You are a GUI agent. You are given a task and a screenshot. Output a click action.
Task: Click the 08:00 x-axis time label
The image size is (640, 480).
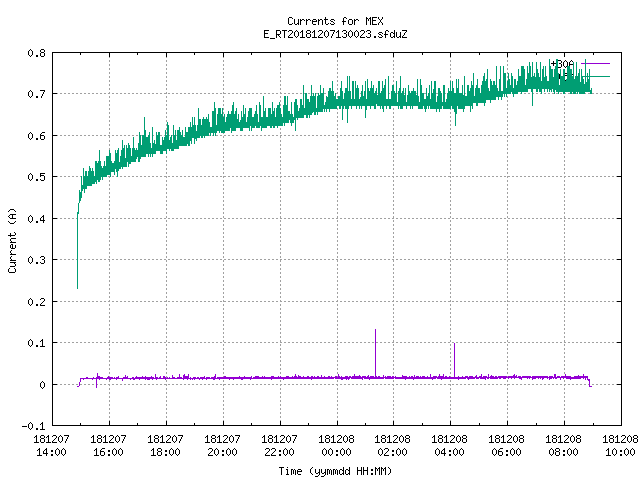564,452
